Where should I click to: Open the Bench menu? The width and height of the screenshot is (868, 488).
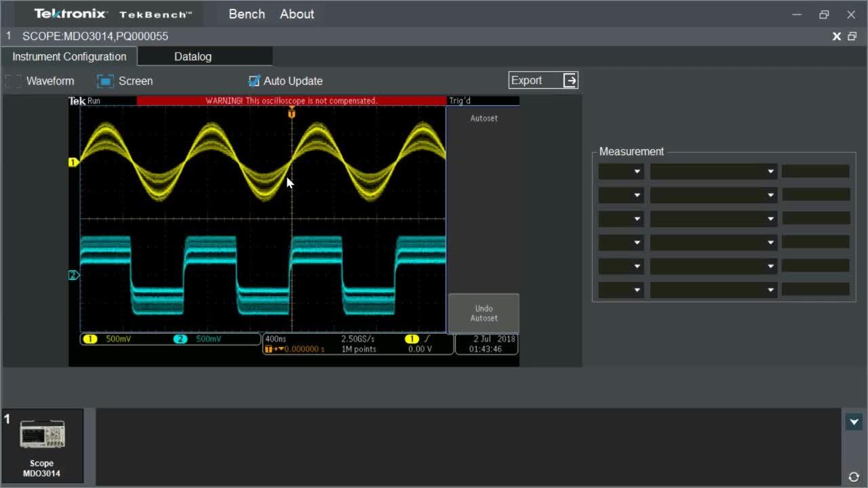coord(247,14)
